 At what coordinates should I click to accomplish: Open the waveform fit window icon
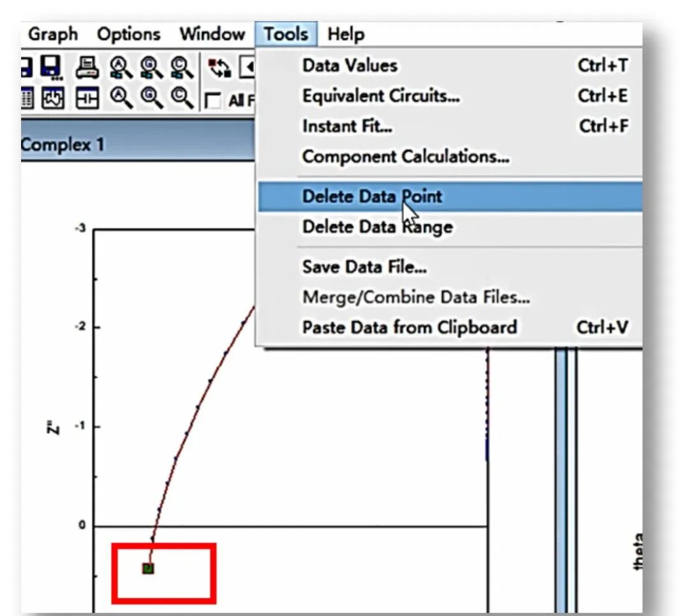[53, 98]
